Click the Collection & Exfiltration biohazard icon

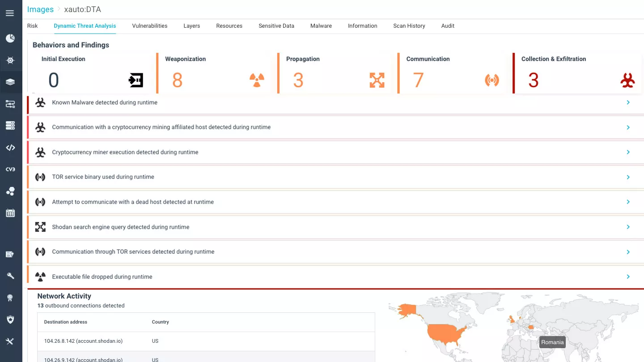(628, 80)
